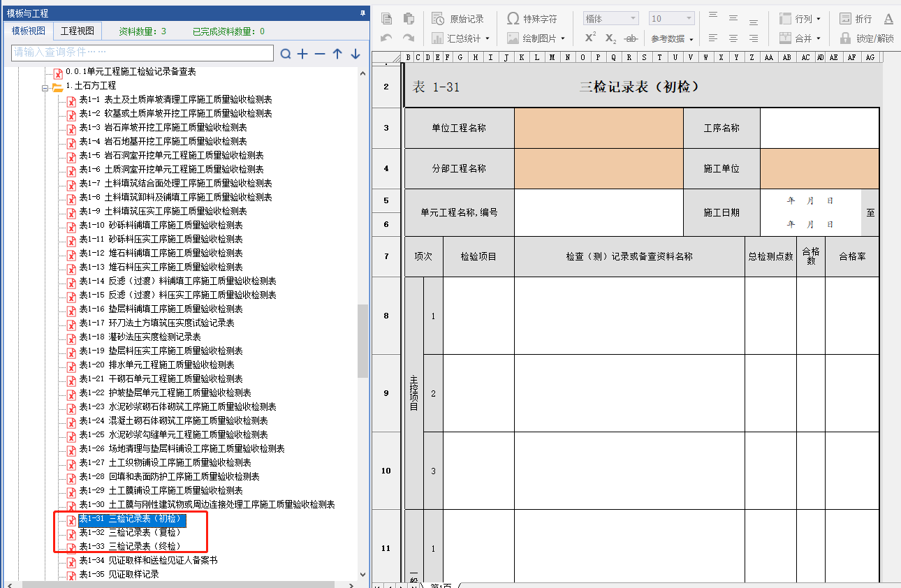Select 表1-18 灌砂法压实度检测记录表
901x588 pixels.
140,337
